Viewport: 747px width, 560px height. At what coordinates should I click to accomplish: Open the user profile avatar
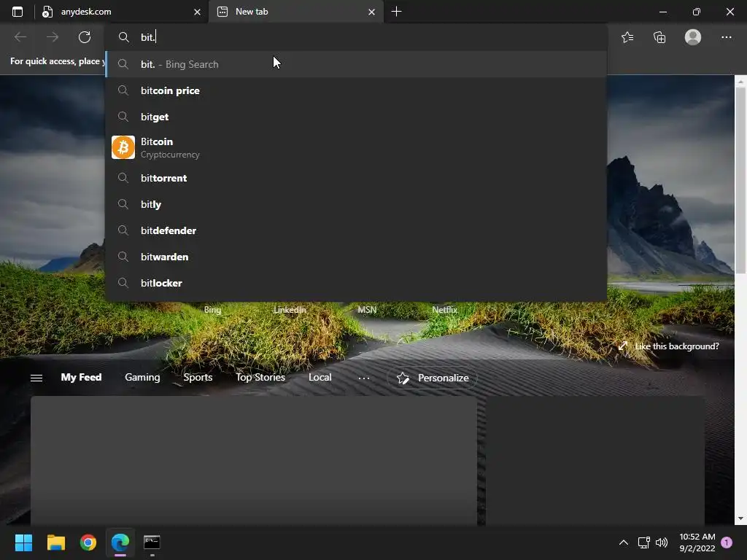pyautogui.click(x=693, y=37)
